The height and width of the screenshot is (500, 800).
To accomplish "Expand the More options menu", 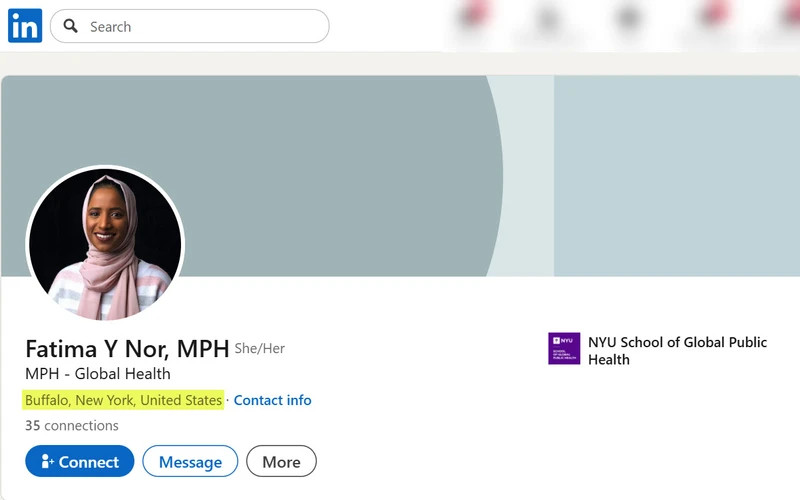I will (x=281, y=461).
